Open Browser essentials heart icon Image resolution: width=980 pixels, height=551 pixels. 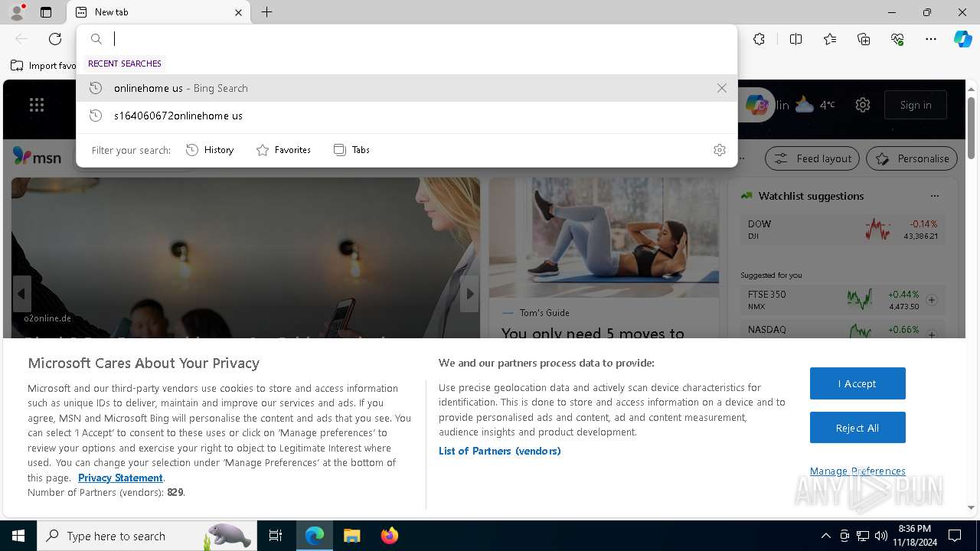coord(897,39)
